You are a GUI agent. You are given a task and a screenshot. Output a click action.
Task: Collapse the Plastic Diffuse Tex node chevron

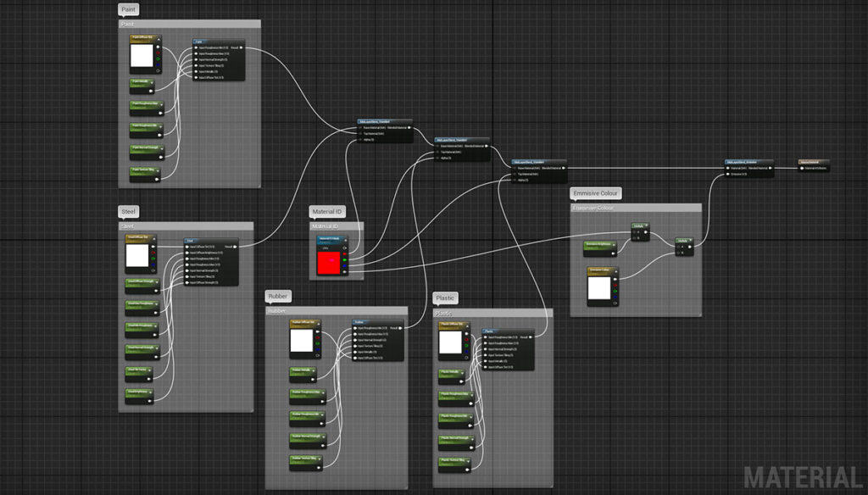pos(467,326)
